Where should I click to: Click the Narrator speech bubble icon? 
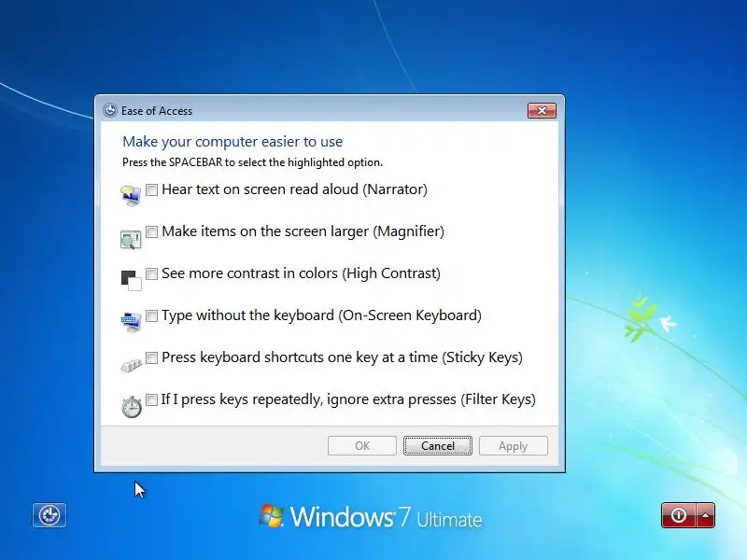pyautogui.click(x=131, y=196)
